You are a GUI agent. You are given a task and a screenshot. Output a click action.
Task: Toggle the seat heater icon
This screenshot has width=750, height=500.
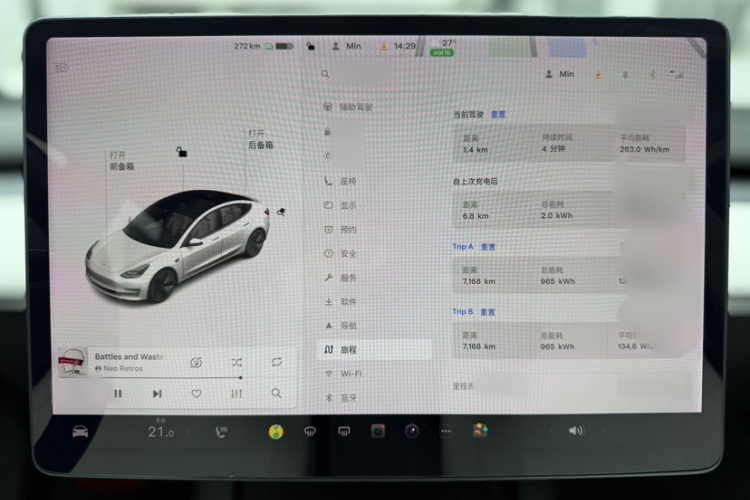click(x=221, y=432)
